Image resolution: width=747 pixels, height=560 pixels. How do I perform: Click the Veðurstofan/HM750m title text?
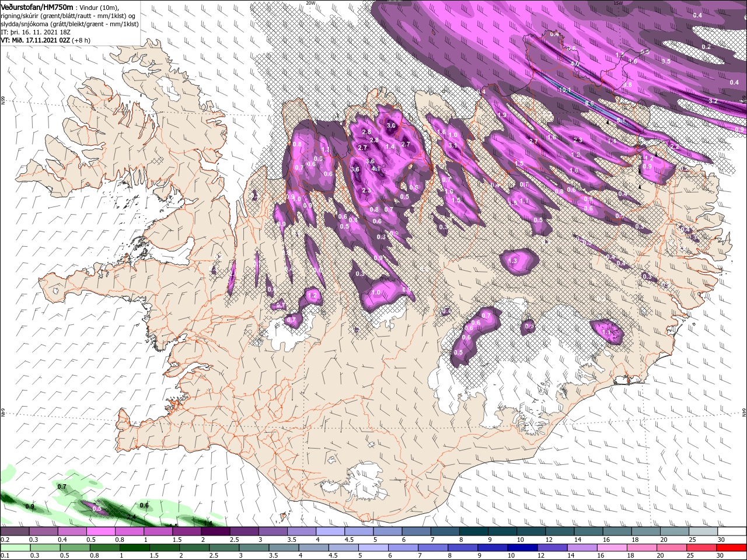pos(37,6)
